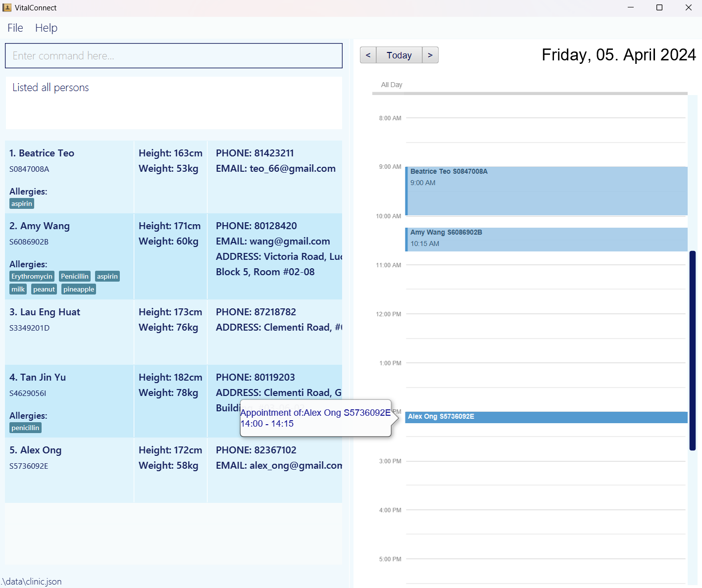Select patient card 2. Amy Wang
Image resolution: width=702 pixels, height=588 pixels.
174,256
